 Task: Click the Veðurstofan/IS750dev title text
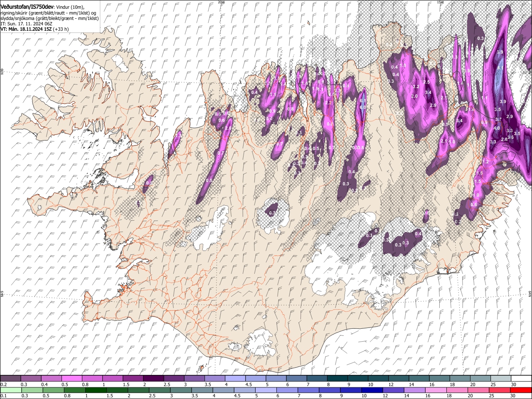[x=27, y=7]
